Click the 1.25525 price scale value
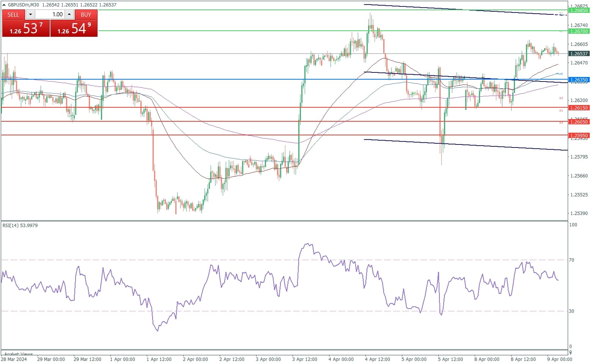592x364 pixels. coord(579,195)
